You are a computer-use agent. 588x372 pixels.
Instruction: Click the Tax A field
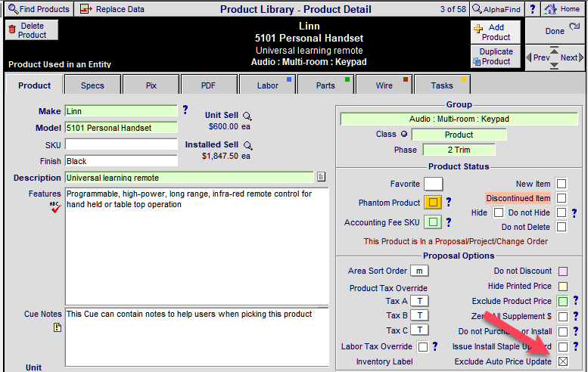(x=419, y=301)
